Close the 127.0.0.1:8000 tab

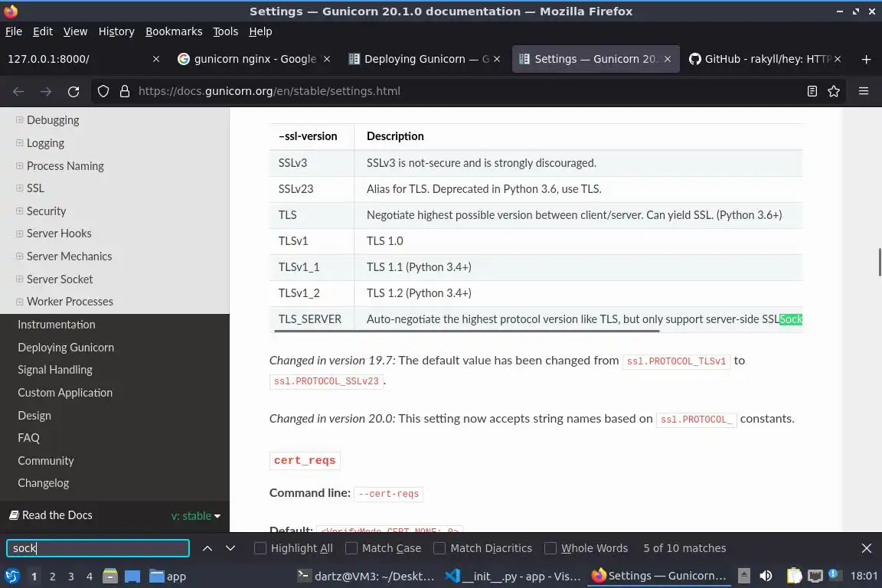[156, 59]
